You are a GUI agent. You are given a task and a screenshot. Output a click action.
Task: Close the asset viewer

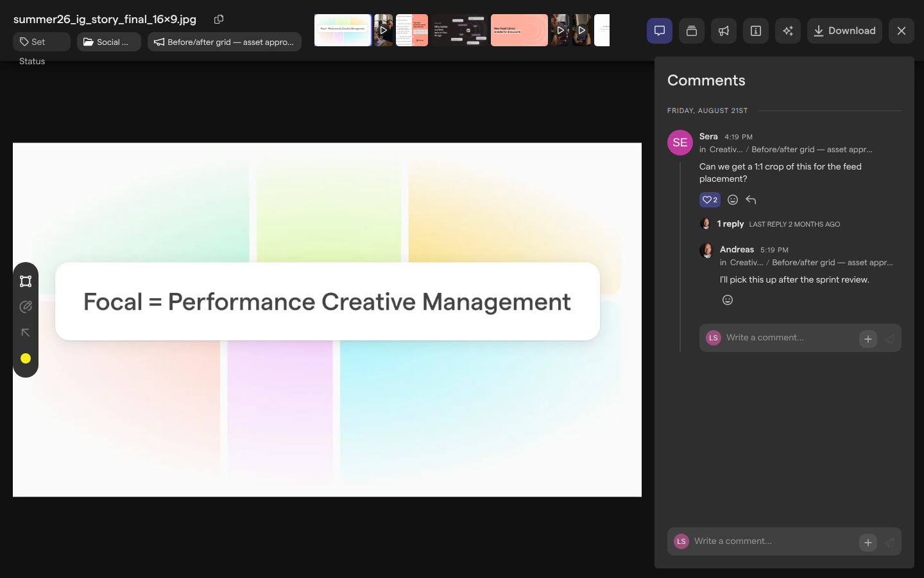click(x=902, y=31)
